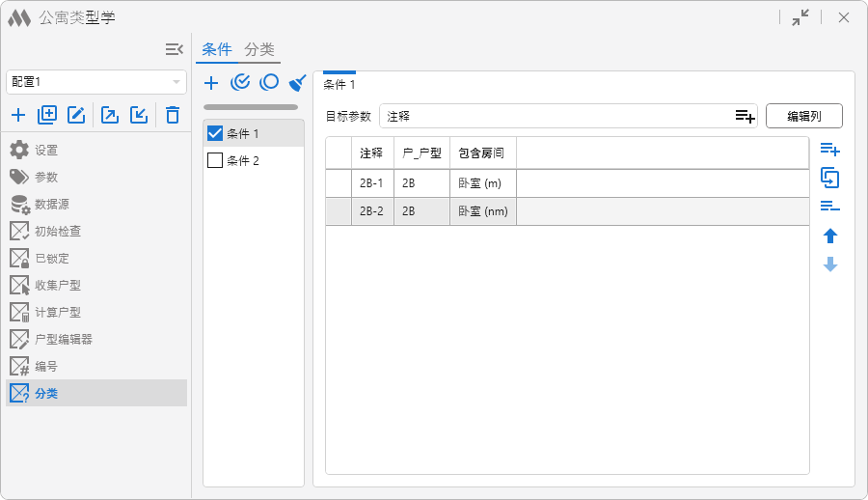Open target parameter 注释 list selector

744,116
